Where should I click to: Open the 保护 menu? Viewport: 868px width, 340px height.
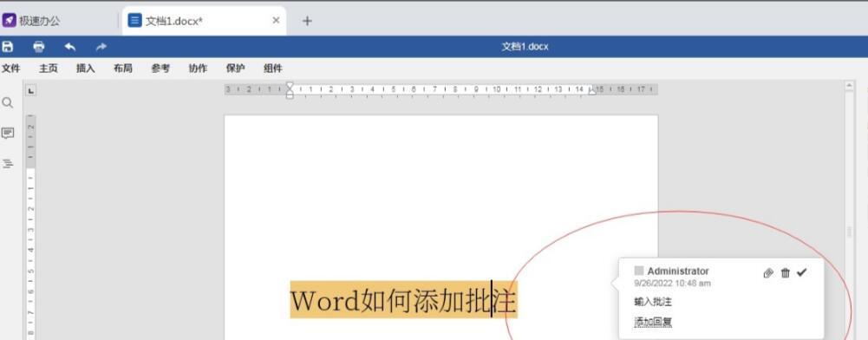[x=235, y=69]
